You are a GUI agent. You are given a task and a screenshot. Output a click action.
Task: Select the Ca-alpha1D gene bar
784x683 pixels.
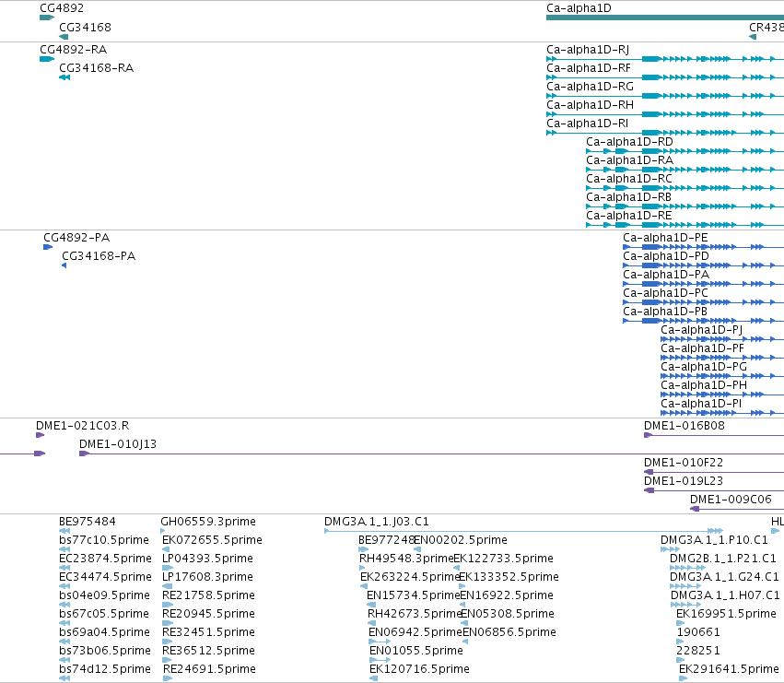[665, 18]
